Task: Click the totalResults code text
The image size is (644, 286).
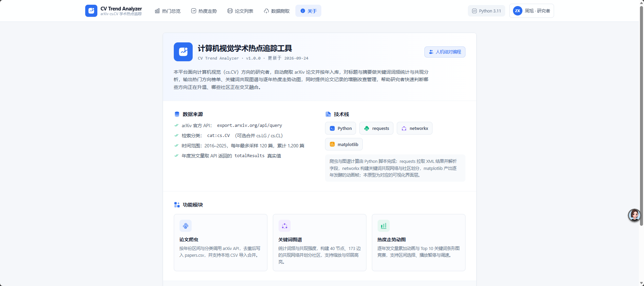Action: [250, 156]
